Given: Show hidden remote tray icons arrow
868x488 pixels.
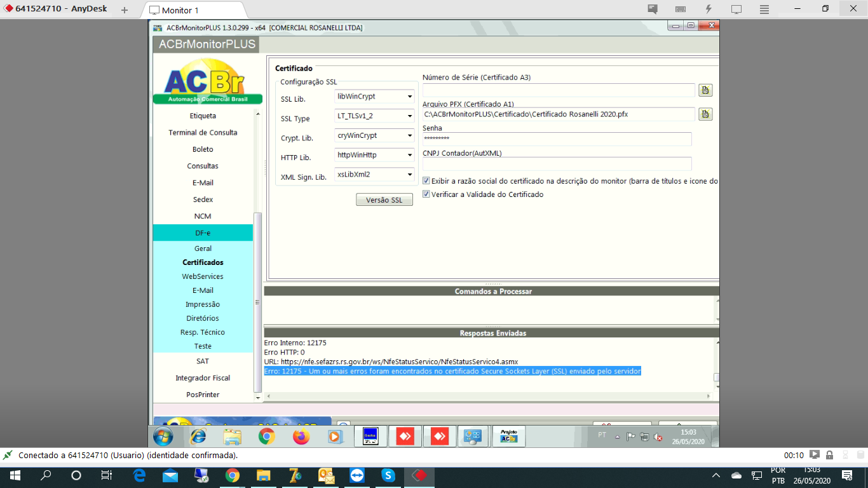Looking at the screenshot, I should click(617, 437).
